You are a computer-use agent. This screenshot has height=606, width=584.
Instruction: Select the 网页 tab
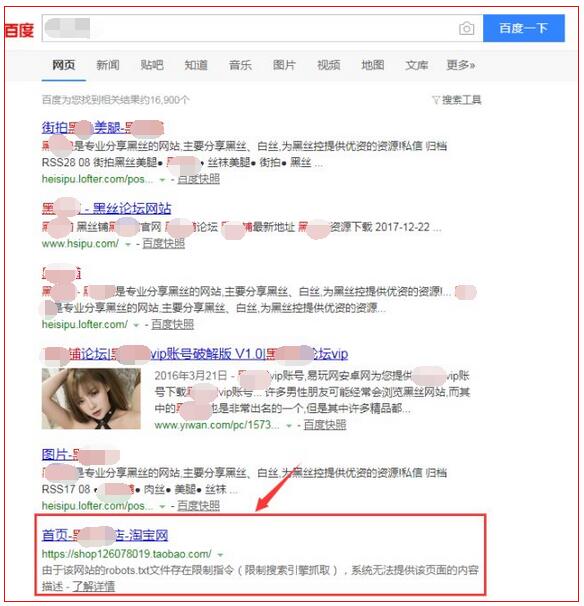pos(64,65)
